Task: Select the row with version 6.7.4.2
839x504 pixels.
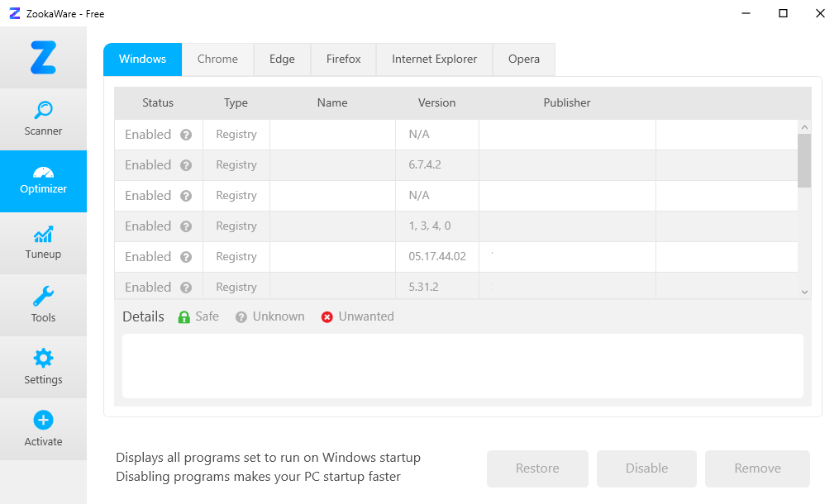Action: click(456, 165)
